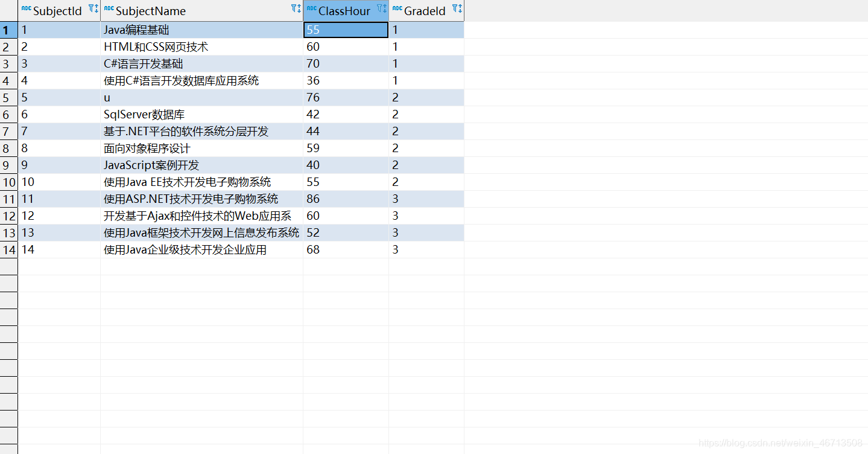This screenshot has height=454, width=868.
Task: Click the '面向对象程序设计' cell
Action: pyautogui.click(x=201, y=148)
